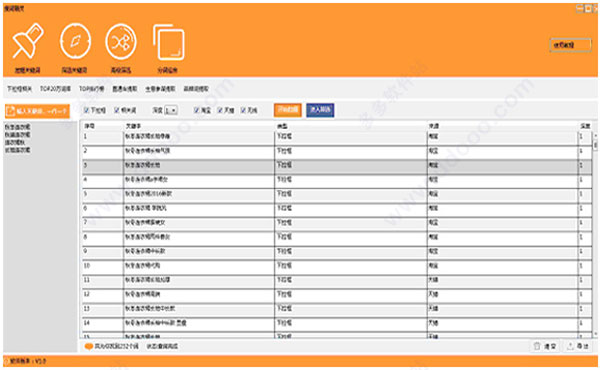
Task: Click the scrollbar up arrow of the table
Action: pyautogui.click(x=595, y=135)
